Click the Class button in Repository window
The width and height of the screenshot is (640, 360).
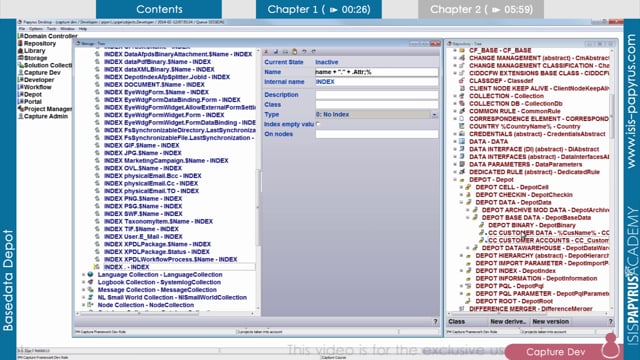pos(456,322)
